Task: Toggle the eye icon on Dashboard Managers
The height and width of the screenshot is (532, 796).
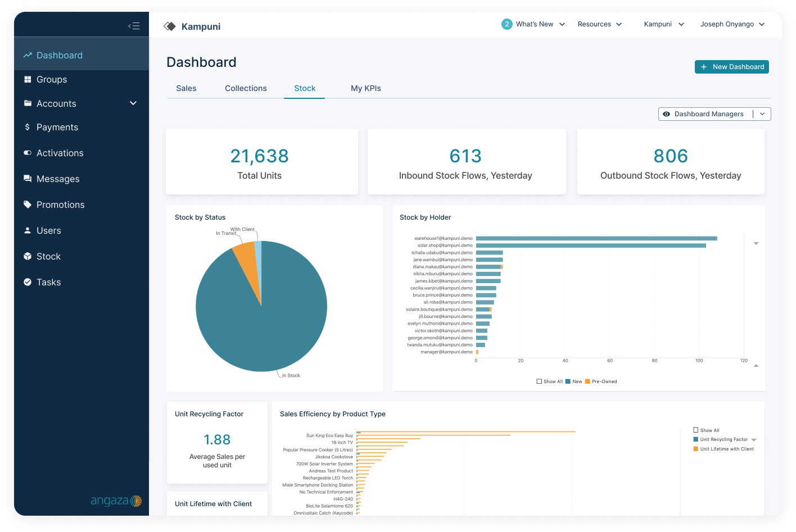Action: pos(666,114)
